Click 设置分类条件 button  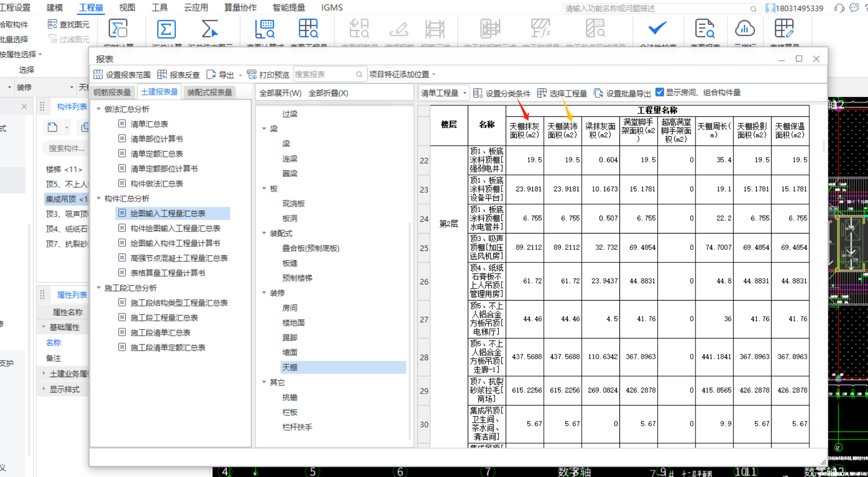click(502, 93)
